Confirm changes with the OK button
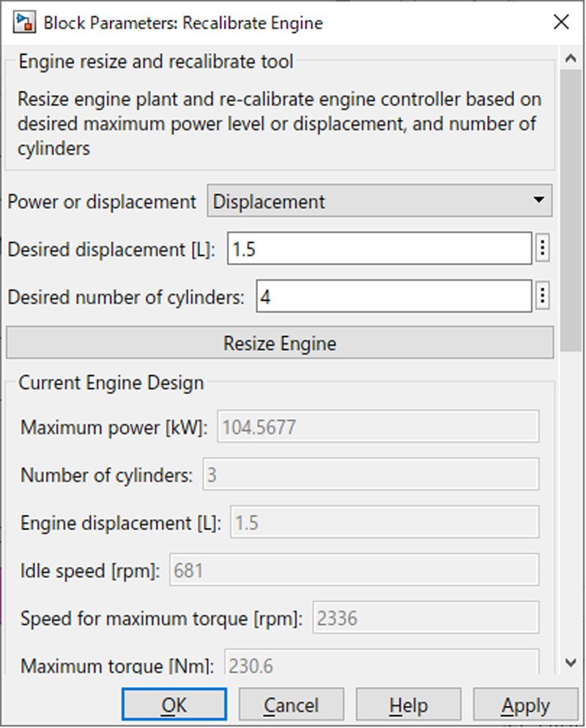Screen dimensions: 586x728 pyautogui.click(x=174, y=704)
